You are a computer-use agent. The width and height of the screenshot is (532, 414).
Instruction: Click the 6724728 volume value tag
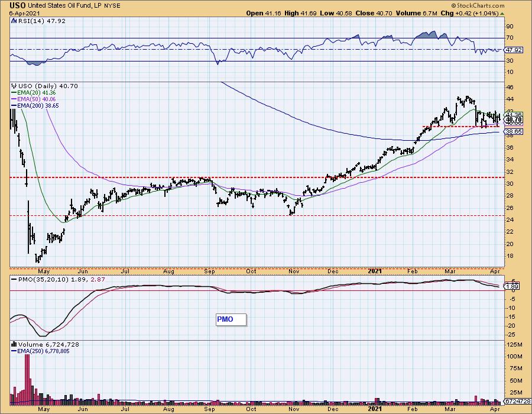click(518, 402)
